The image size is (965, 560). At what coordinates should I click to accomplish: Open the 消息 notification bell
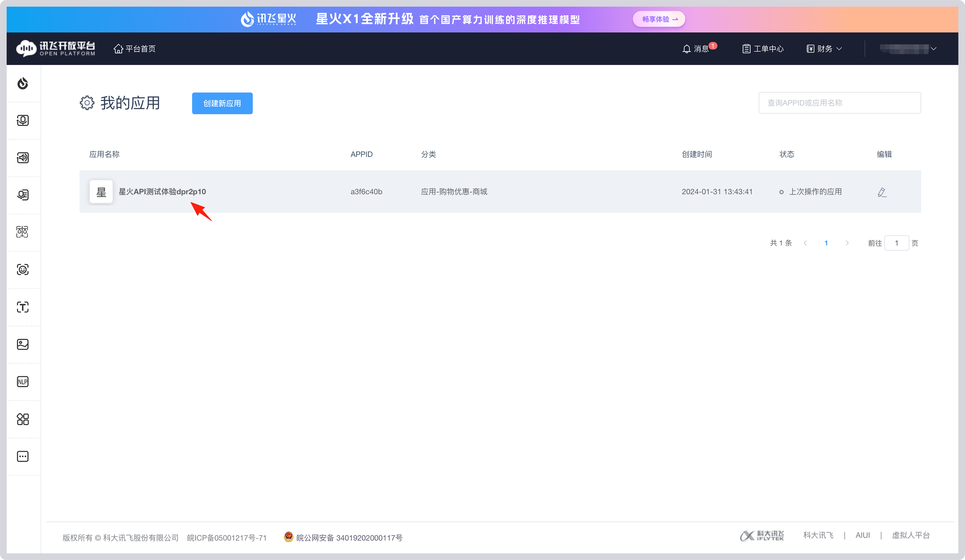click(x=698, y=49)
